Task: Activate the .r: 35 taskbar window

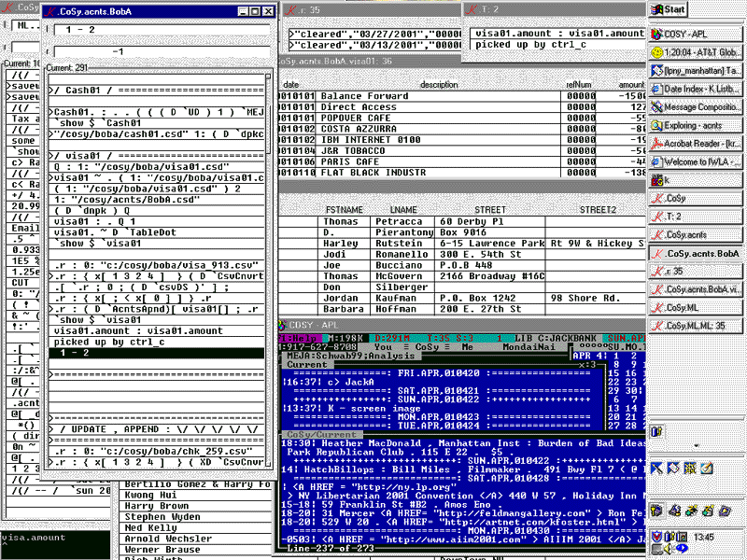Action: (x=695, y=272)
